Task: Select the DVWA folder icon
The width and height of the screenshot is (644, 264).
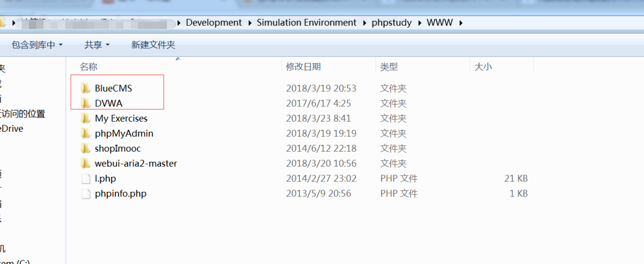Action: pos(86,103)
